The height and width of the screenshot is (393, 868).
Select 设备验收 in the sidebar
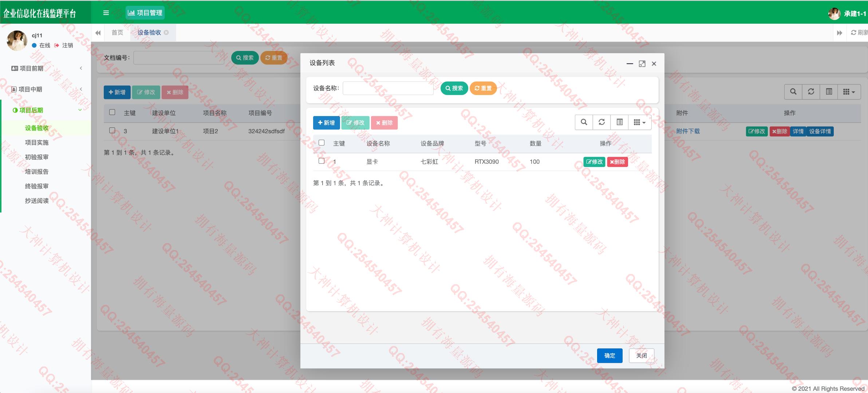[37, 128]
